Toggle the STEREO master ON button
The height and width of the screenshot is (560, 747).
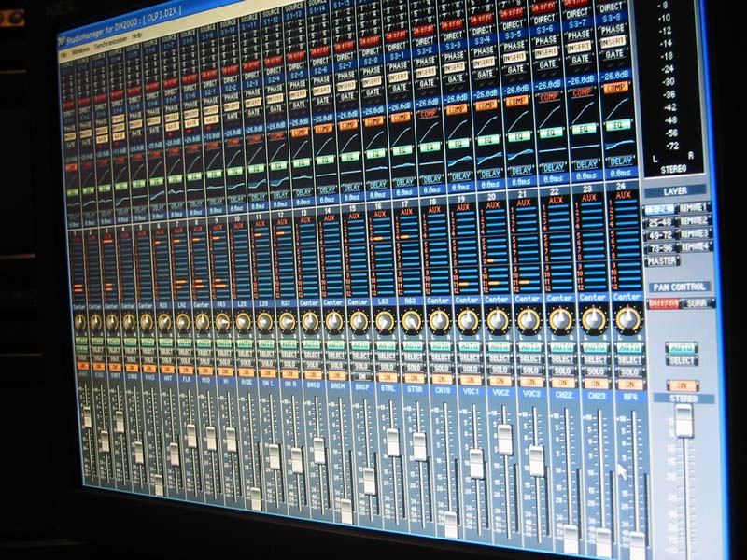coord(681,385)
